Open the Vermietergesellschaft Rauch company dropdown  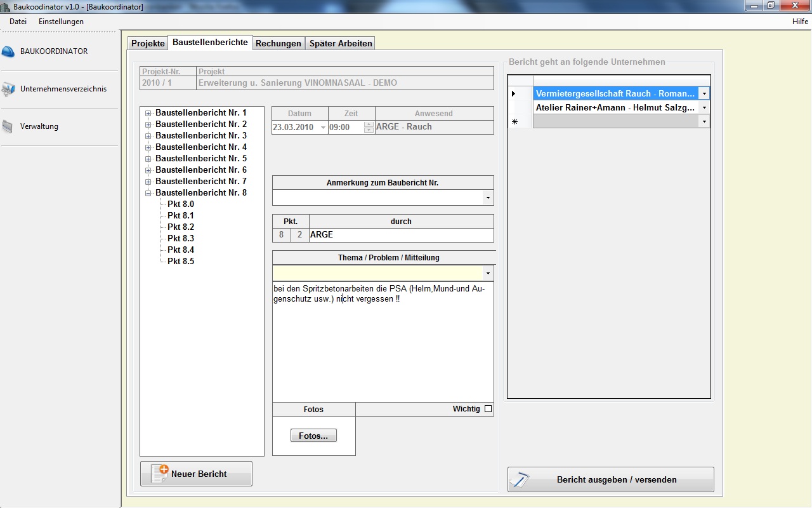pos(704,94)
